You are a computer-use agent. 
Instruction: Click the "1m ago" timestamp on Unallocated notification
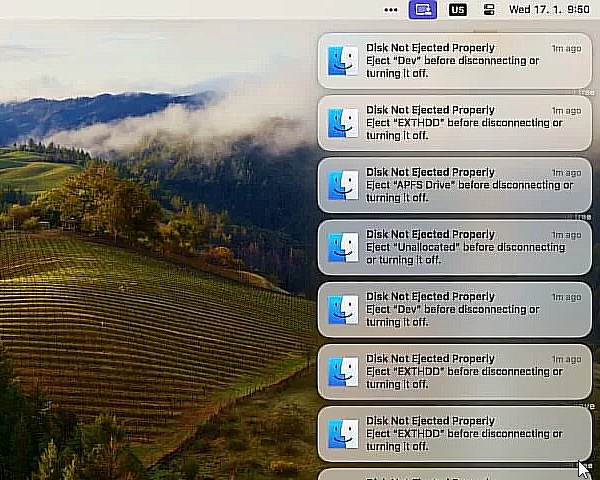(x=565, y=235)
